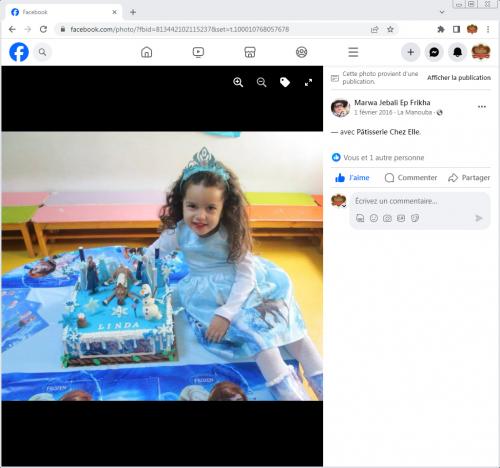Image resolution: width=500 pixels, height=468 pixels.
Task: Click the birthday photo image
Action: coord(162,266)
